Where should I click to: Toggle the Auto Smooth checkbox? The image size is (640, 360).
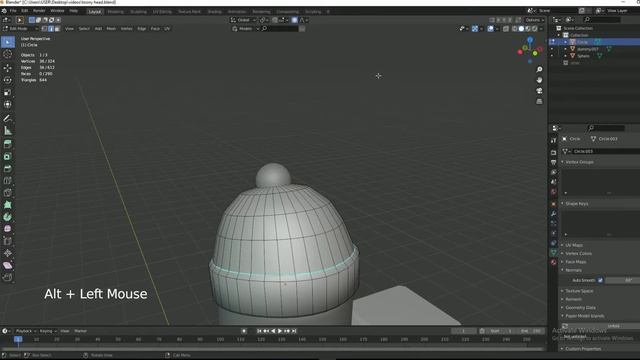click(x=600, y=280)
